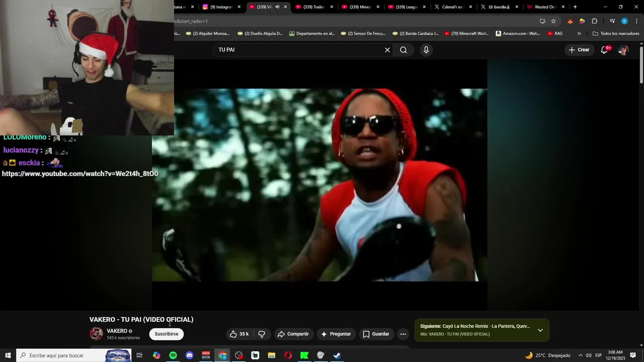Open a new browser tab
The width and height of the screenshot is (644, 362).
tap(575, 7)
